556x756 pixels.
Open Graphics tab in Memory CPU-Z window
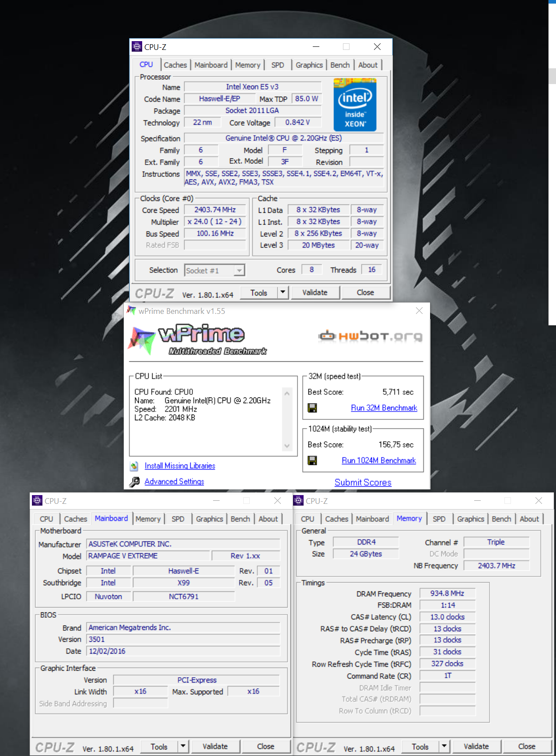coord(470,519)
